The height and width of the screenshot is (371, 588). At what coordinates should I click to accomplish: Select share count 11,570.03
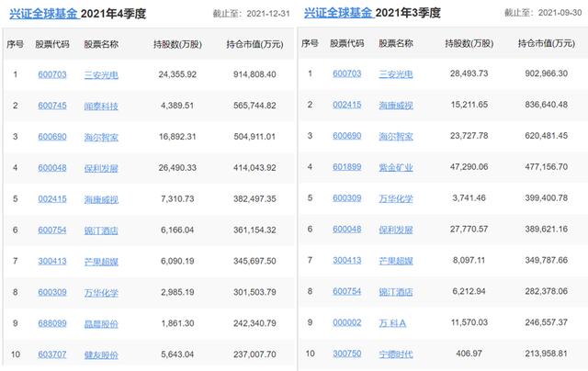tap(469, 322)
